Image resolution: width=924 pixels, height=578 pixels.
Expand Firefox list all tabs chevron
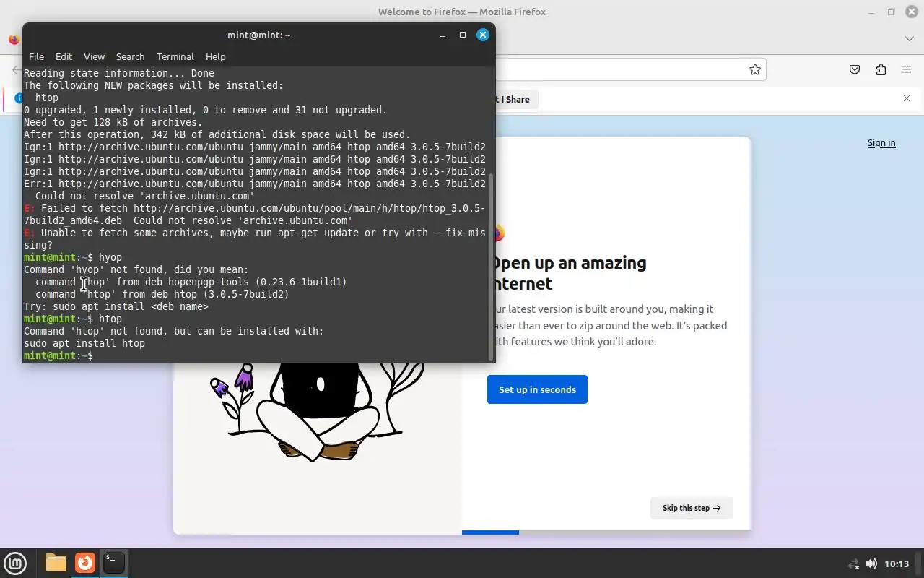[909, 38]
